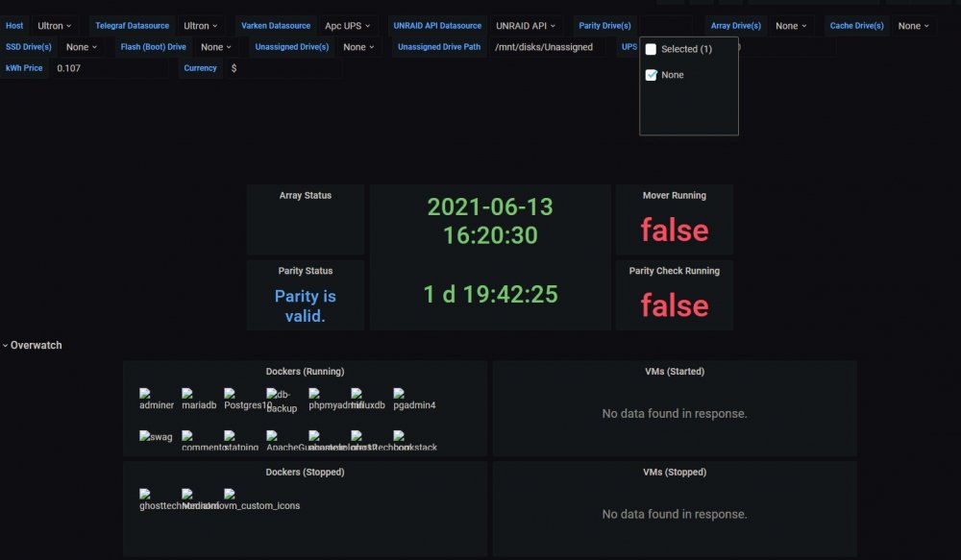Click the uptime value 1 d 19:42:25
Viewport: 961px width, 560px height.
click(490, 294)
